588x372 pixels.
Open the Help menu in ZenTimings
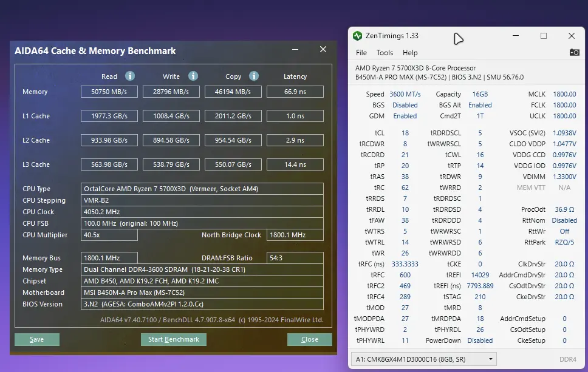(410, 53)
